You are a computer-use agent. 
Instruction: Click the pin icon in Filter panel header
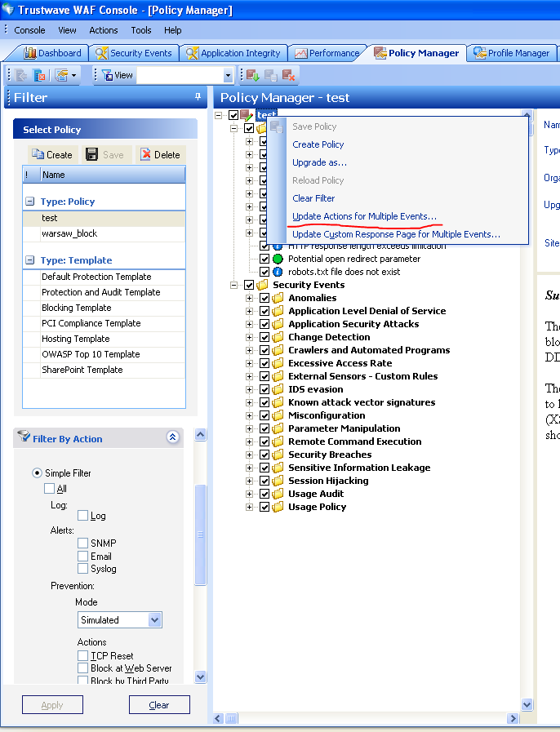point(198,97)
